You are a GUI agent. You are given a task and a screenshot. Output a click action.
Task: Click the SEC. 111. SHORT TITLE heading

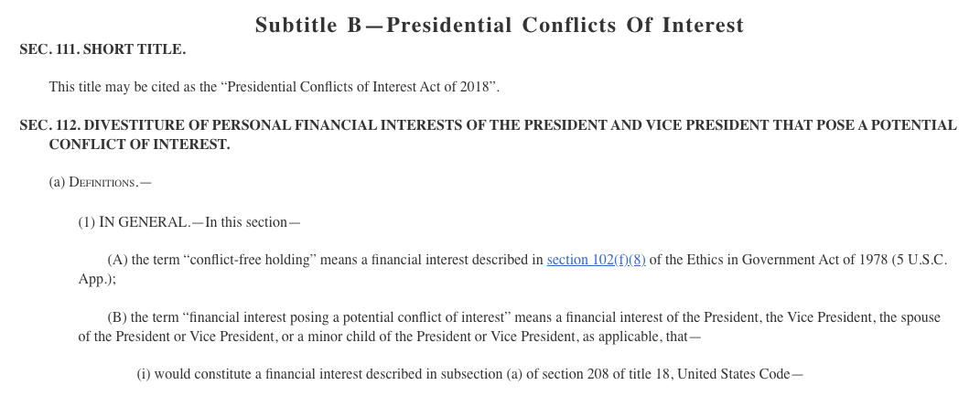pyautogui.click(x=102, y=49)
